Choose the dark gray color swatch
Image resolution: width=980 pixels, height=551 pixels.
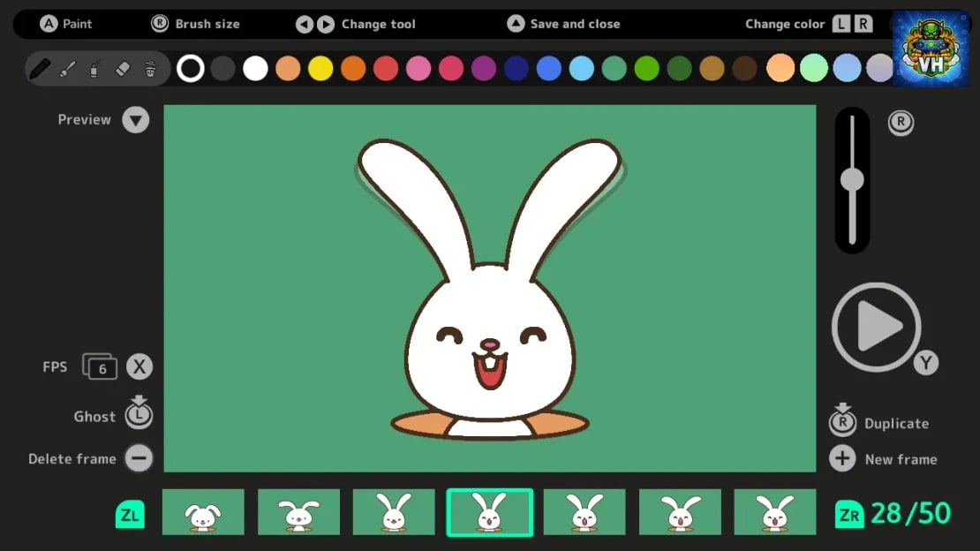(x=222, y=68)
